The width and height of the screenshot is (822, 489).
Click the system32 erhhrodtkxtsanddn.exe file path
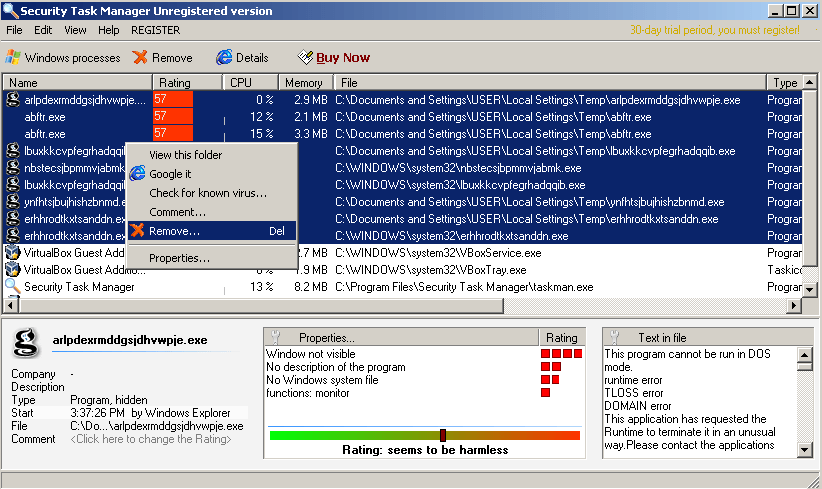pos(452,236)
